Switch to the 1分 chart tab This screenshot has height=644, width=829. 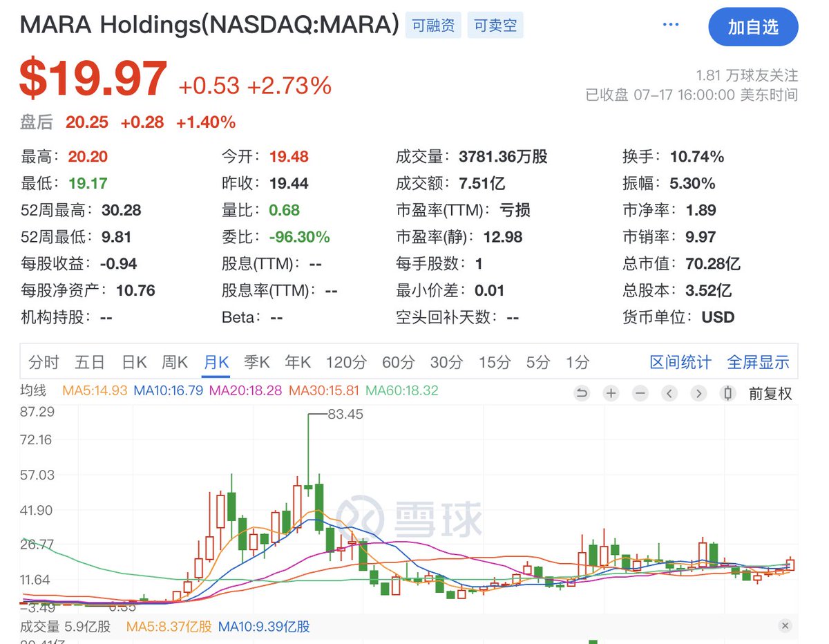click(578, 362)
